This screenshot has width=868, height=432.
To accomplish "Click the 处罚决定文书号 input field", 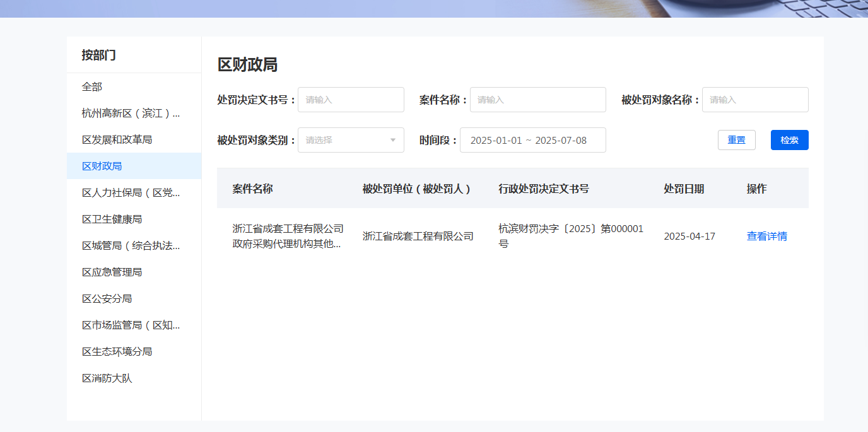I will pos(351,100).
